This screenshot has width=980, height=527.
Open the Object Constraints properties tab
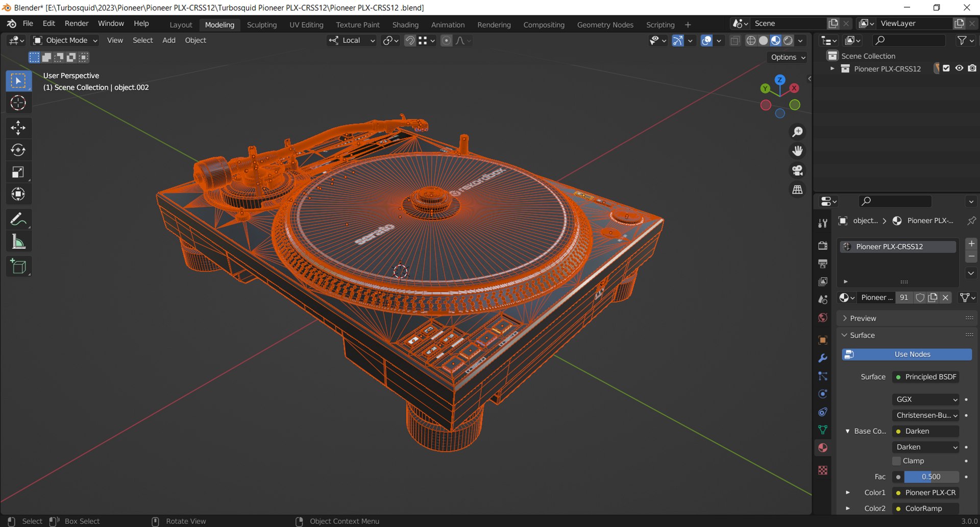pos(823,412)
